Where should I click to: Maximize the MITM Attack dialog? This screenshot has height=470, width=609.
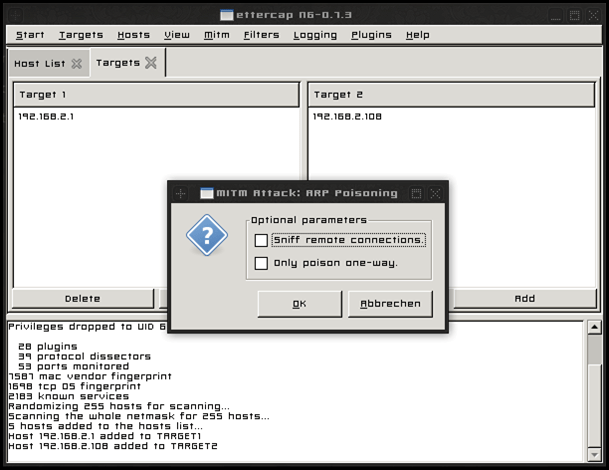(416, 193)
